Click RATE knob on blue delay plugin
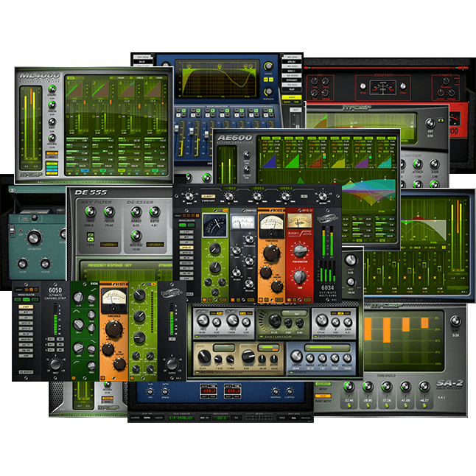 [x=151, y=391]
